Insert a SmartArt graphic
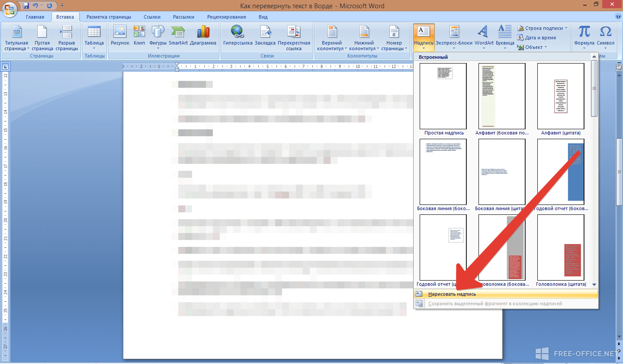Screen dimensions: 623x364 178,35
